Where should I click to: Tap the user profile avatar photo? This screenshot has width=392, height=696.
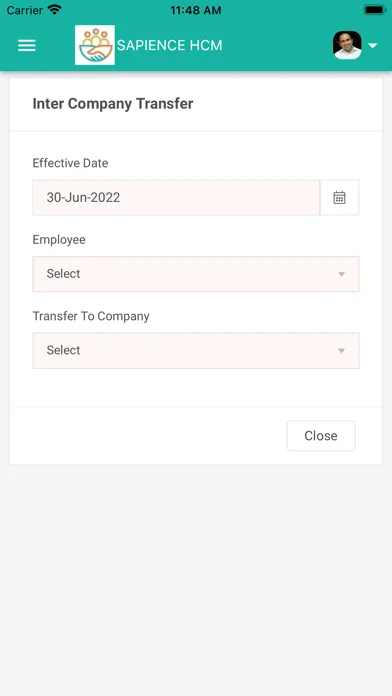pyautogui.click(x=347, y=45)
